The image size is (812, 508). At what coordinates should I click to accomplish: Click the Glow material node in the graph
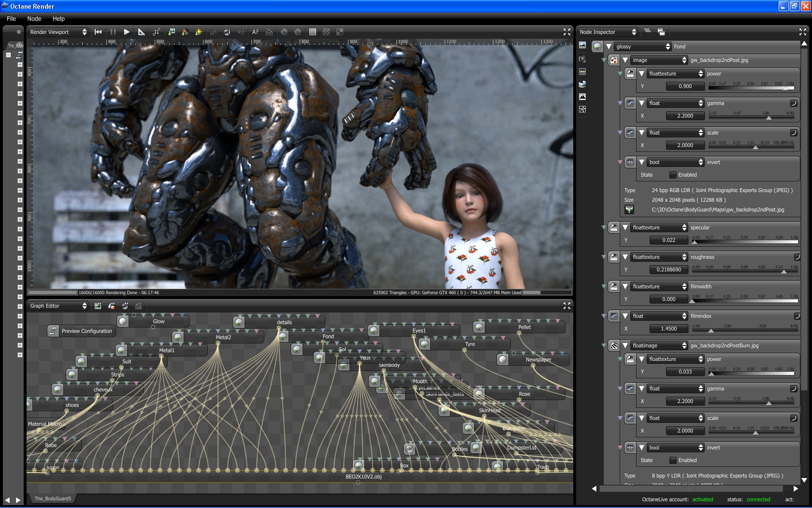pos(159,321)
